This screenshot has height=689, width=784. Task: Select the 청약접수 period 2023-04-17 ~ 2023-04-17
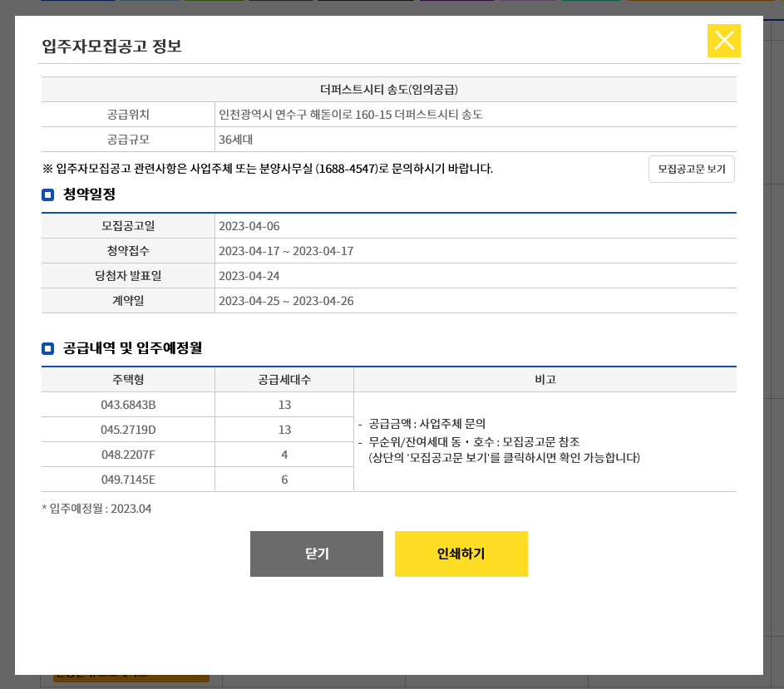(286, 251)
